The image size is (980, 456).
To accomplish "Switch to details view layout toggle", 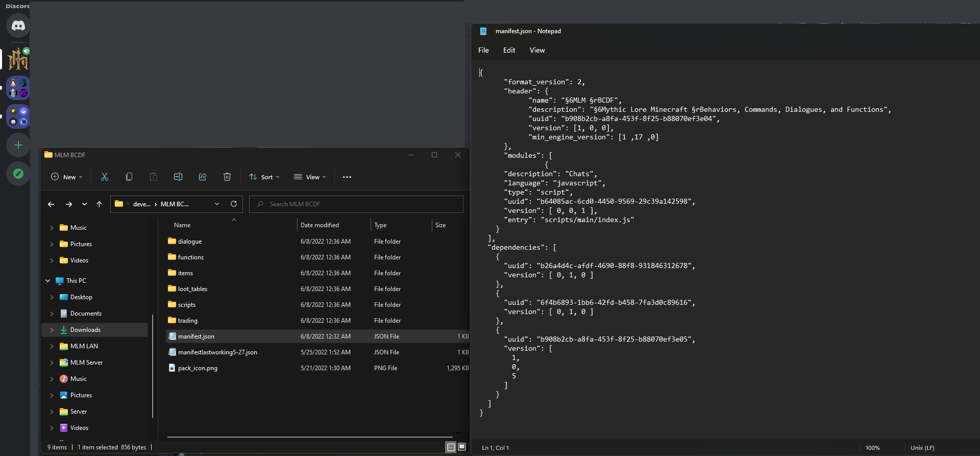I will coord(451,447).
